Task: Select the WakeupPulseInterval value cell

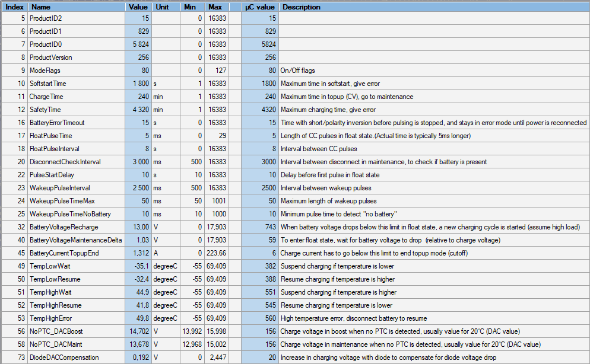Action: pos(138,188)
